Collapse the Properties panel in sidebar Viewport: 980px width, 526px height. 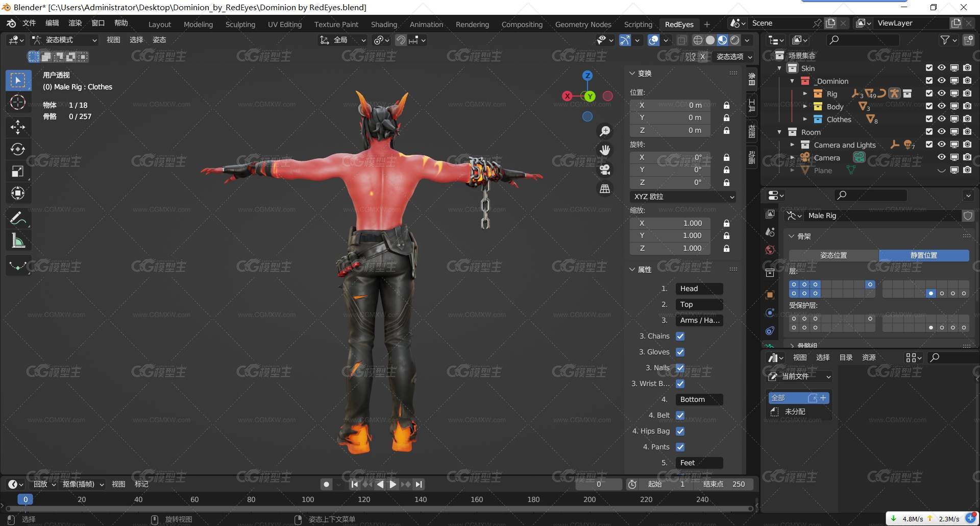(641, 270)
